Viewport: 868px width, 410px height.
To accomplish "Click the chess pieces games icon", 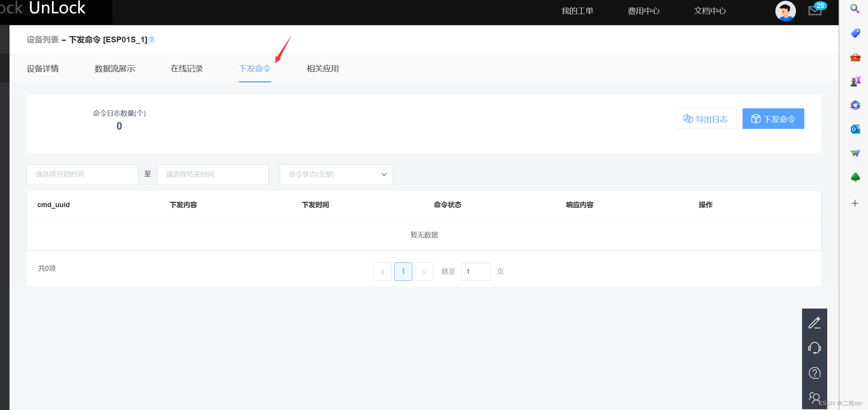I will 855,81.
